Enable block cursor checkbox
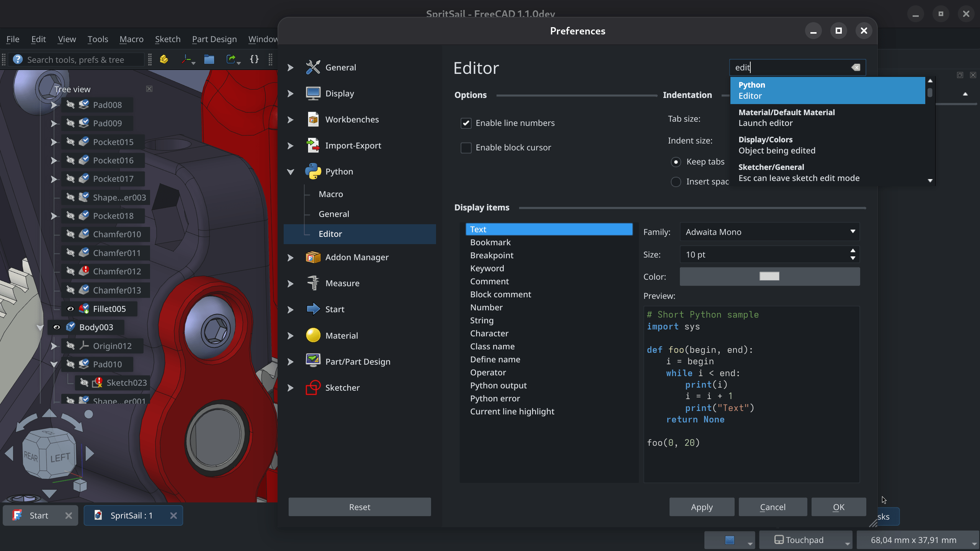The height and width of the screenshot is (551, 980). (x=465, y=148)
